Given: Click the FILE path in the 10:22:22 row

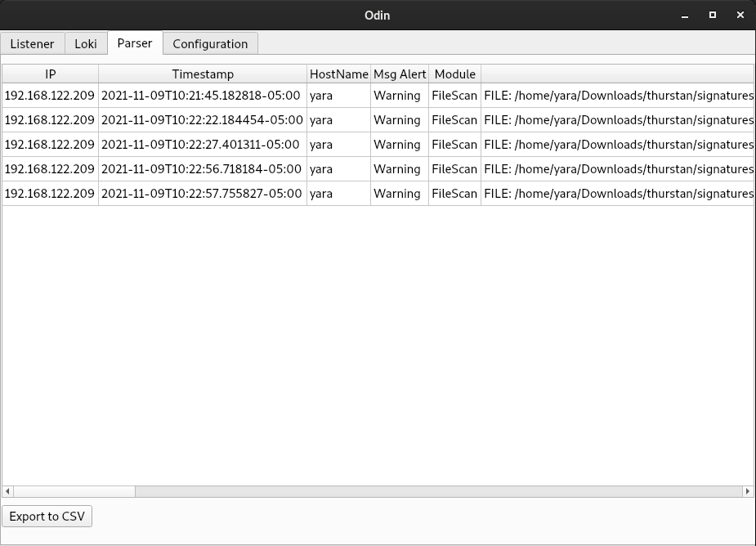Looking at the screenshot, I should point(618,120).
